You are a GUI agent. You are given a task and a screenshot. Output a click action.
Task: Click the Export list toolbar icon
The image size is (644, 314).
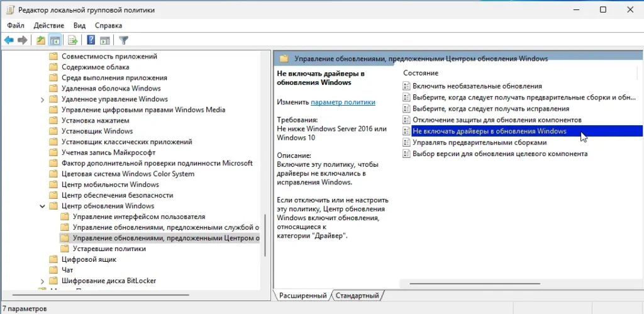[x=73, y=40]
